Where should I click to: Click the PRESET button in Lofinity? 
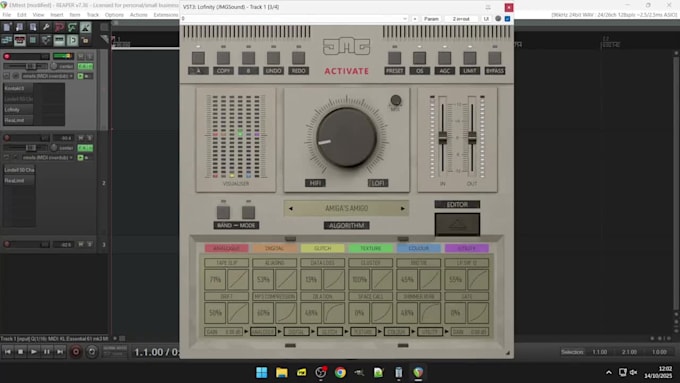coord(394,58)
